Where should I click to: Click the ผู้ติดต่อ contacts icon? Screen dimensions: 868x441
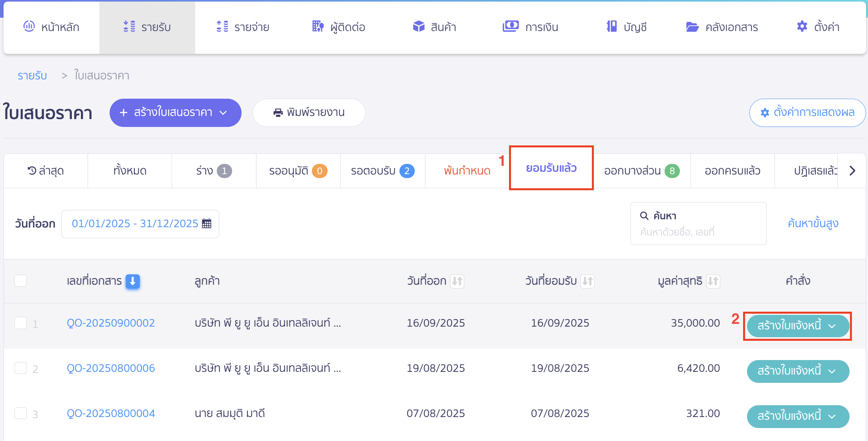point(318,26)
